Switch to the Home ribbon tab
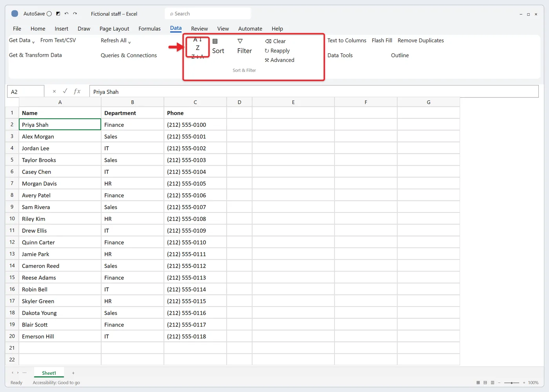This screenshot has width=549, height=392. click(38, 29)
